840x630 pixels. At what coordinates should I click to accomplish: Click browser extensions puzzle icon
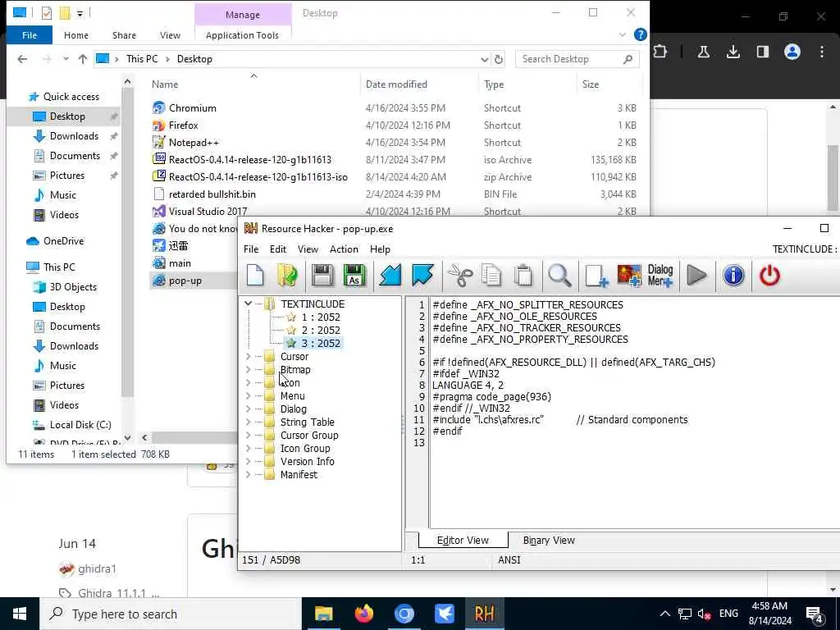(x=660, y=52)
